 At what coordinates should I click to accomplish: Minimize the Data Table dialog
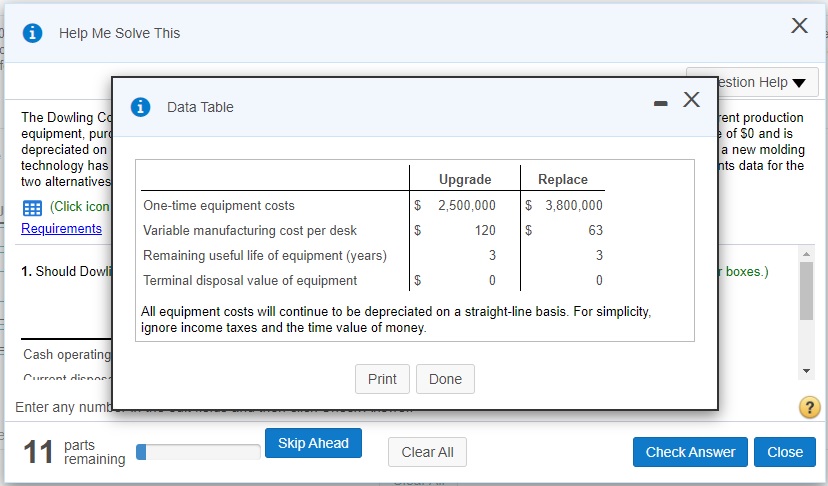[x=661, y=104]
